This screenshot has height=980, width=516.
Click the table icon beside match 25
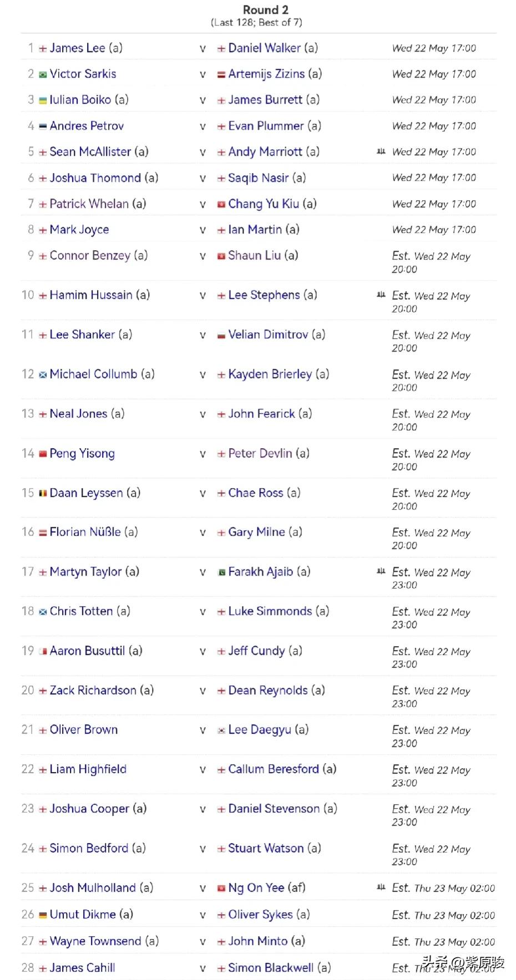click(x=381, y=887)
